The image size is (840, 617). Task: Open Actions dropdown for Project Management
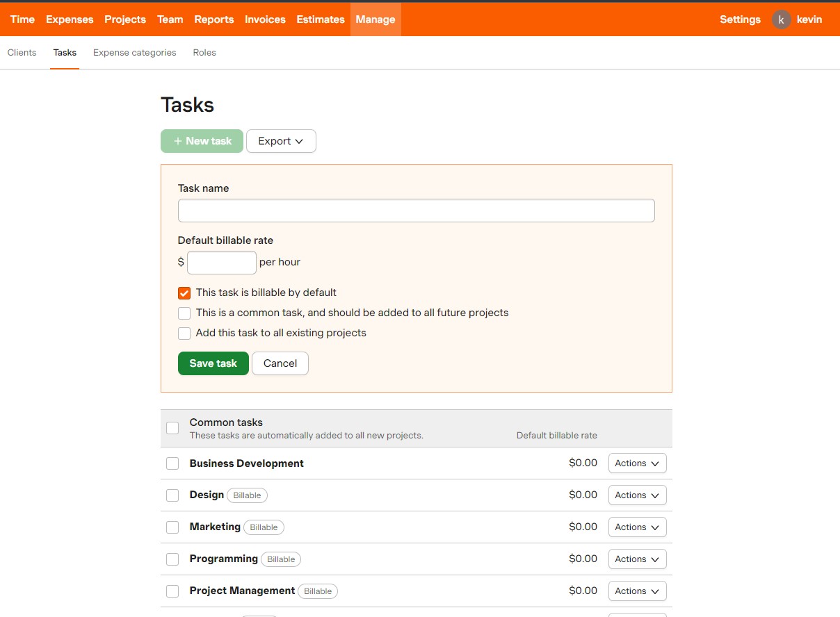click(x=637, y=591)
